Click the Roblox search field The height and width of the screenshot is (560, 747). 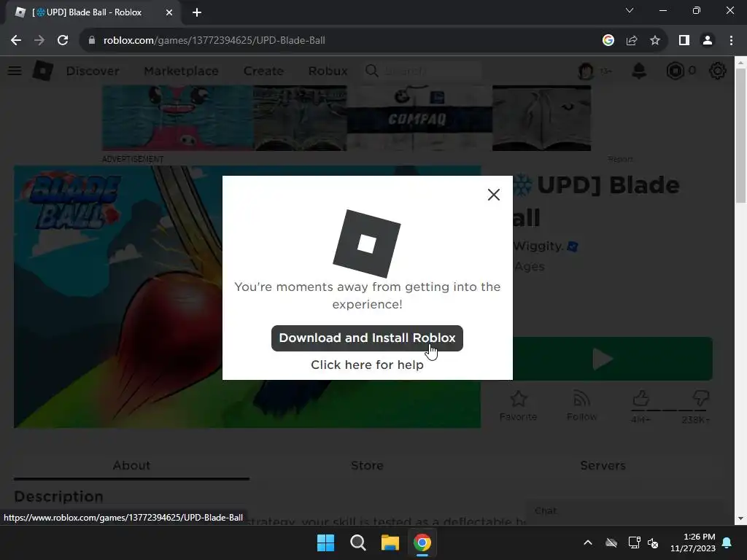click(423, 71)
